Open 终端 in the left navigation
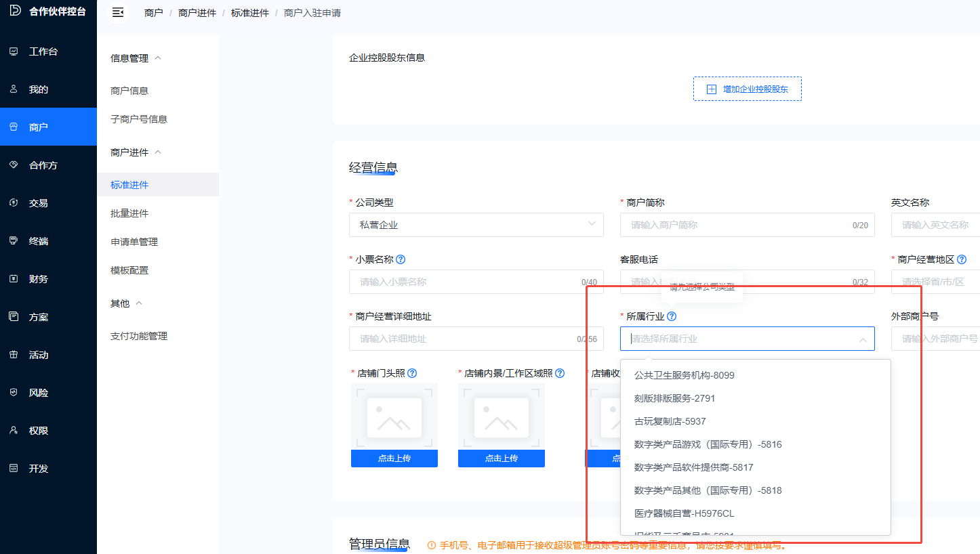This screenshot has height=554, width=980. click(x=38, y=241)
